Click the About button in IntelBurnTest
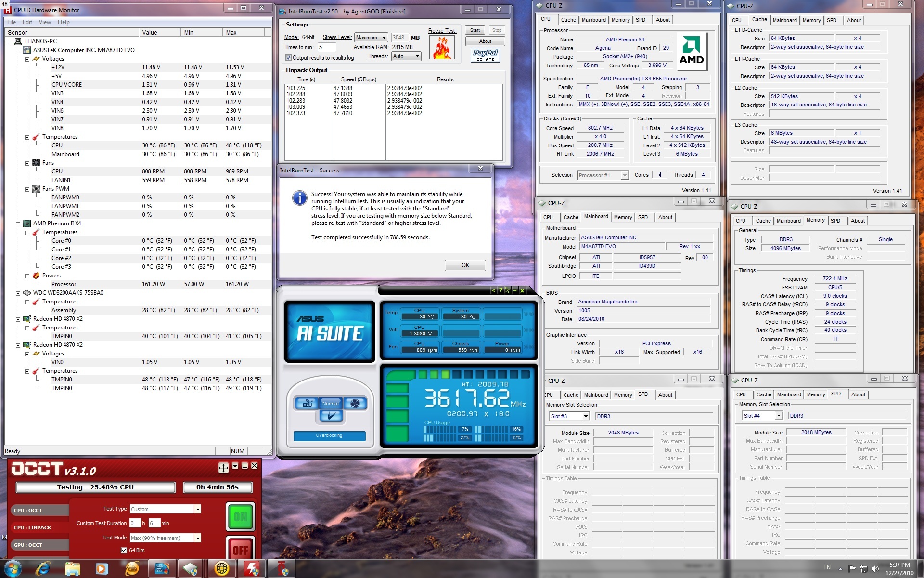This screenshot has height=578, width=924. pyautogui.click(x=485, y=41)
